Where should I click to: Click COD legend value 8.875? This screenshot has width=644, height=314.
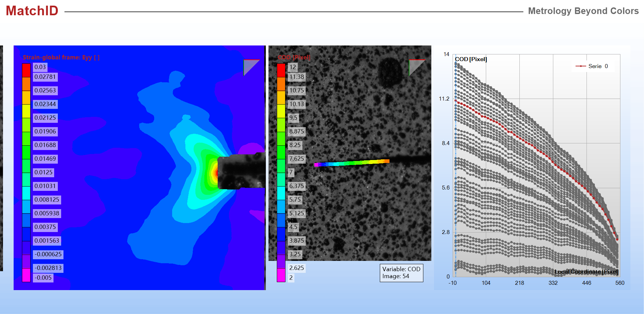click(x=297, y=131)
